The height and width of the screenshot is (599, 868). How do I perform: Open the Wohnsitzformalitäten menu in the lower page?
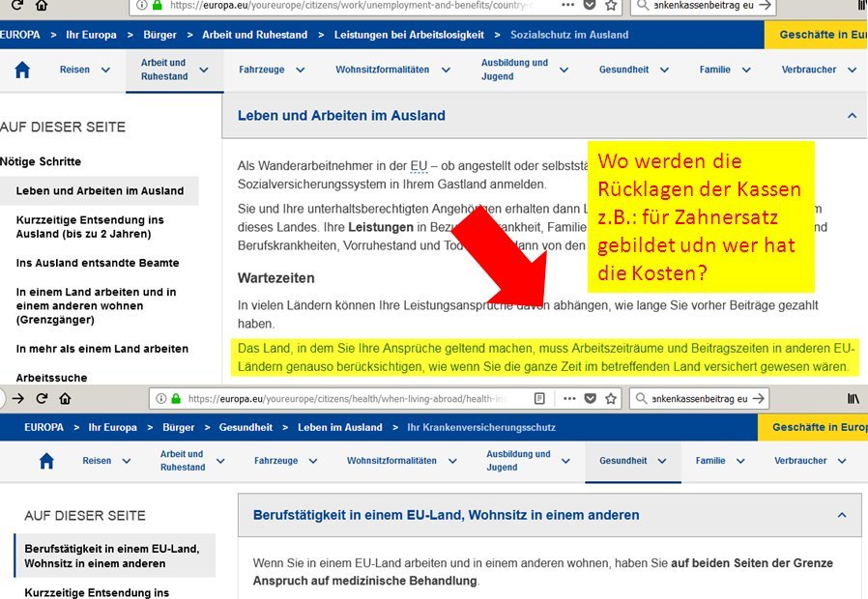[391, 461]
